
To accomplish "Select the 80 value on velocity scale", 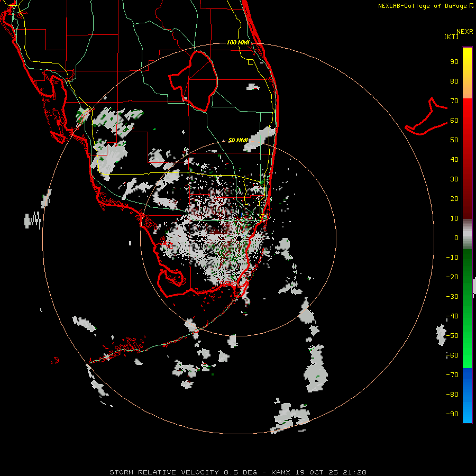I will click(454, 81).
